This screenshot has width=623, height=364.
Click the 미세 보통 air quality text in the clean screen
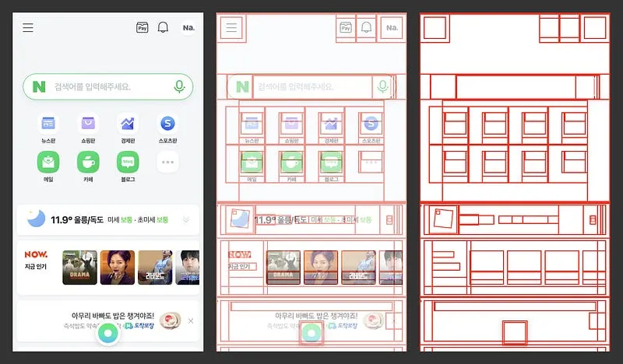point(120,219)
